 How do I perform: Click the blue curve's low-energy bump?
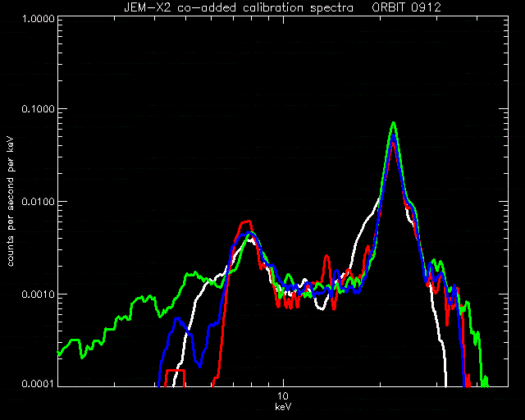pyautogui.click(x=177, y=318)
